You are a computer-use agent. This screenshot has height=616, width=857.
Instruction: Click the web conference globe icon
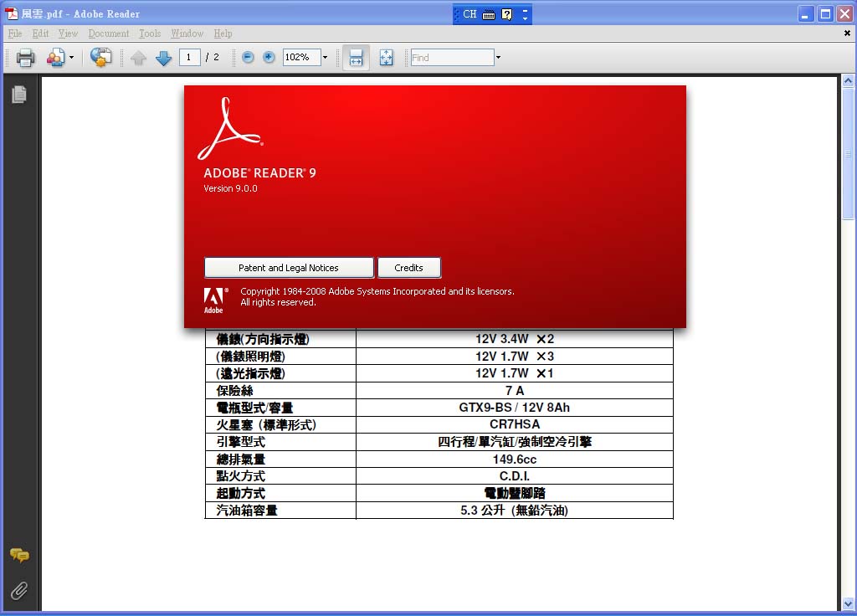click(x=100, y=58)
